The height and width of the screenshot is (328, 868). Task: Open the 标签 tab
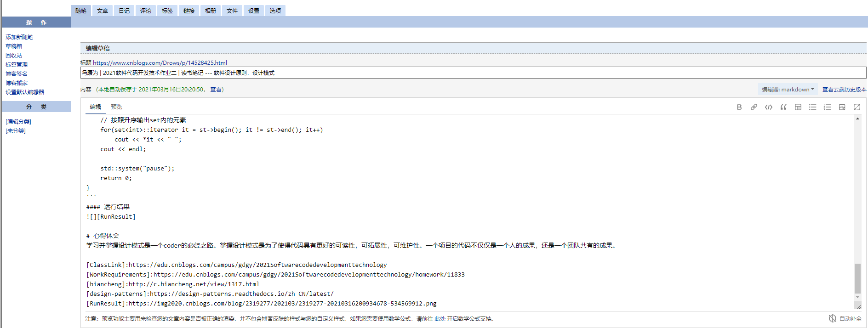(x=167, y=11)
